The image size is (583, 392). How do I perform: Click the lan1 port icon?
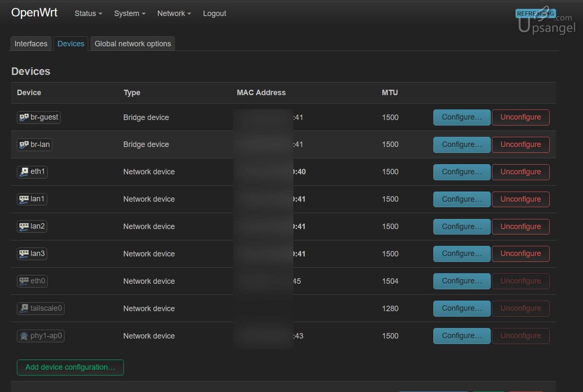(x=24, y=199)
